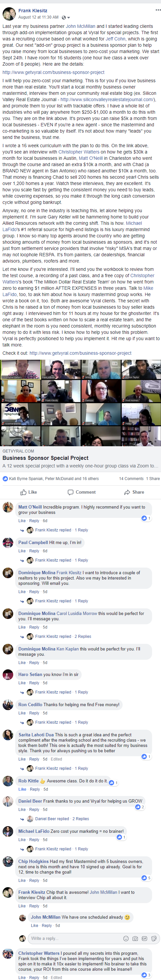Open the post audience privacy dropdown

pyautogui.click(x=66, y=18)
